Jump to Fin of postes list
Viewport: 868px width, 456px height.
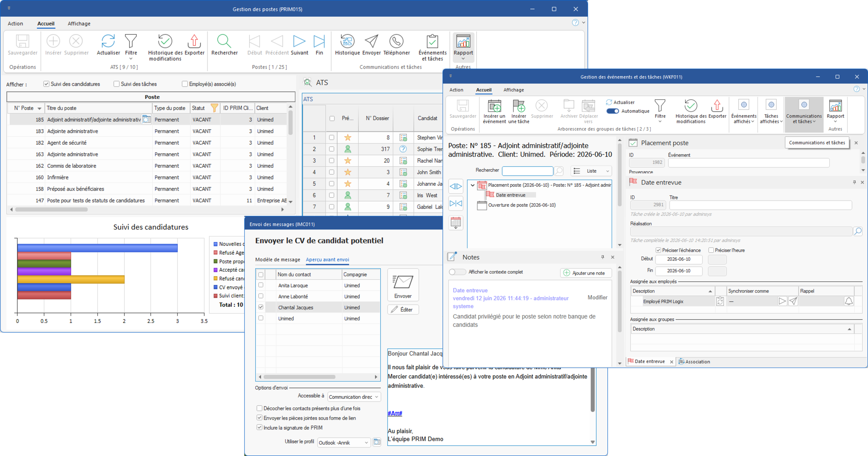pyautogui.click(x=319, y=45)
